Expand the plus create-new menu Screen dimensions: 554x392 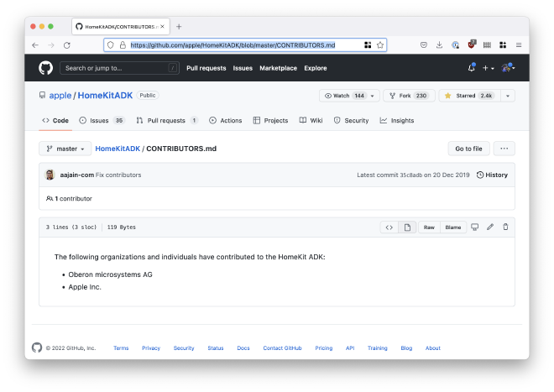click(x=489, y=68)
